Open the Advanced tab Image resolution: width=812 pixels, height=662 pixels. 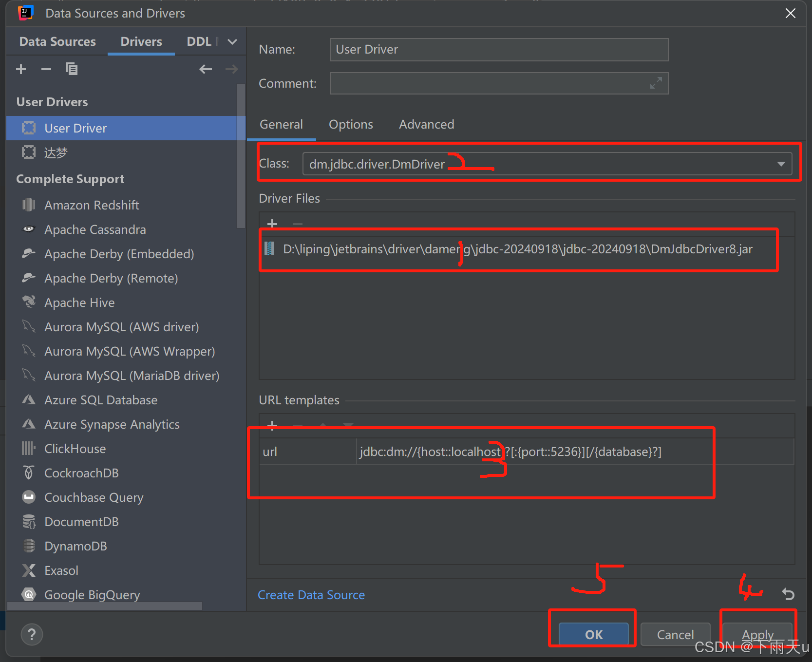coord(427,125)
